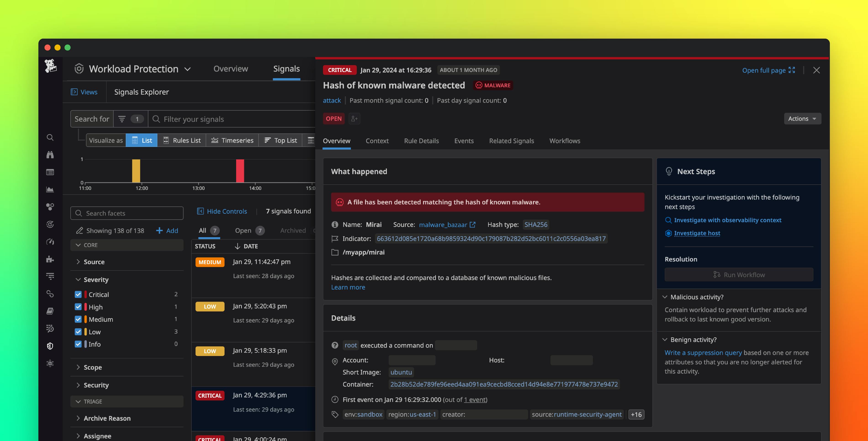Open the search icon in the sidebar

(x=50, y=137)
